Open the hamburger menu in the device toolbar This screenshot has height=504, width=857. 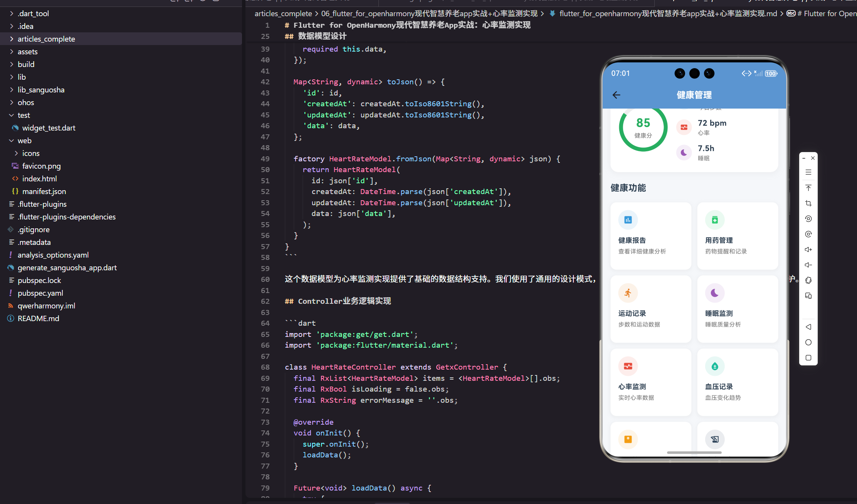(808, 172)
